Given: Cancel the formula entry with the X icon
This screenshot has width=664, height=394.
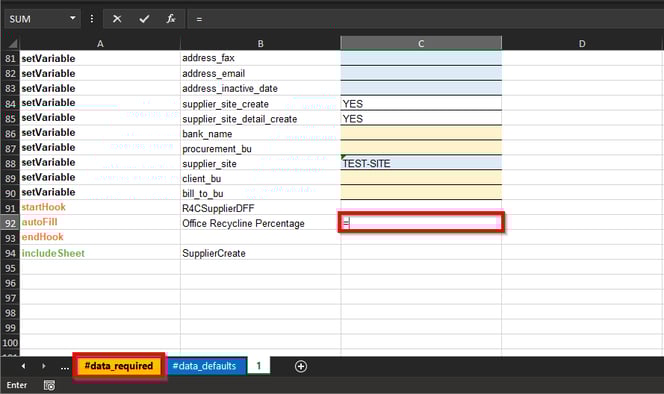Looking at the screenshot, I should pyautogui.click(x=117, y=19).
